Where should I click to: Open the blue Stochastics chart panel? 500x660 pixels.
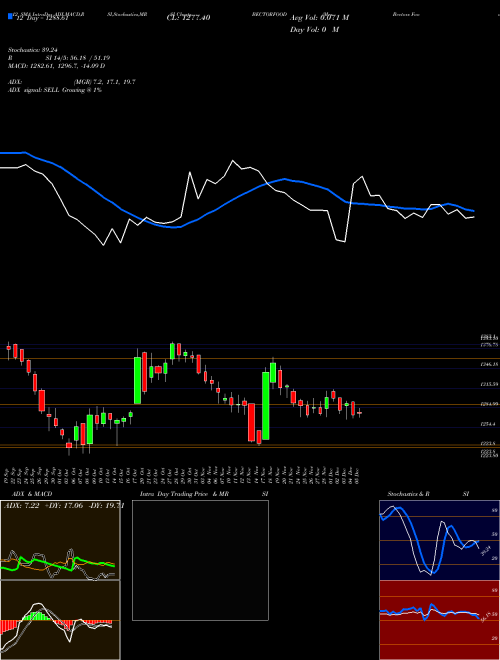pyautogui.click(x=439, y=540)
